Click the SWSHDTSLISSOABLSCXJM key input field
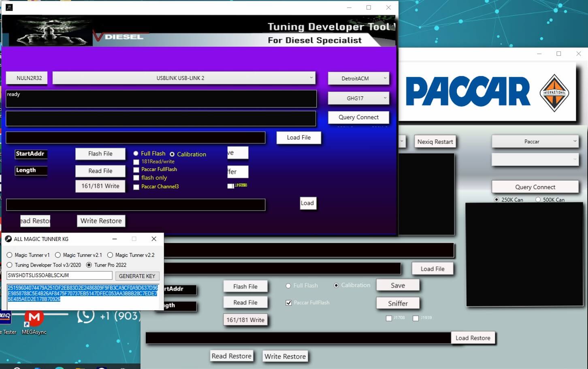Image resolution: width=588 pixels, height=369 pixels. (59, 275)
